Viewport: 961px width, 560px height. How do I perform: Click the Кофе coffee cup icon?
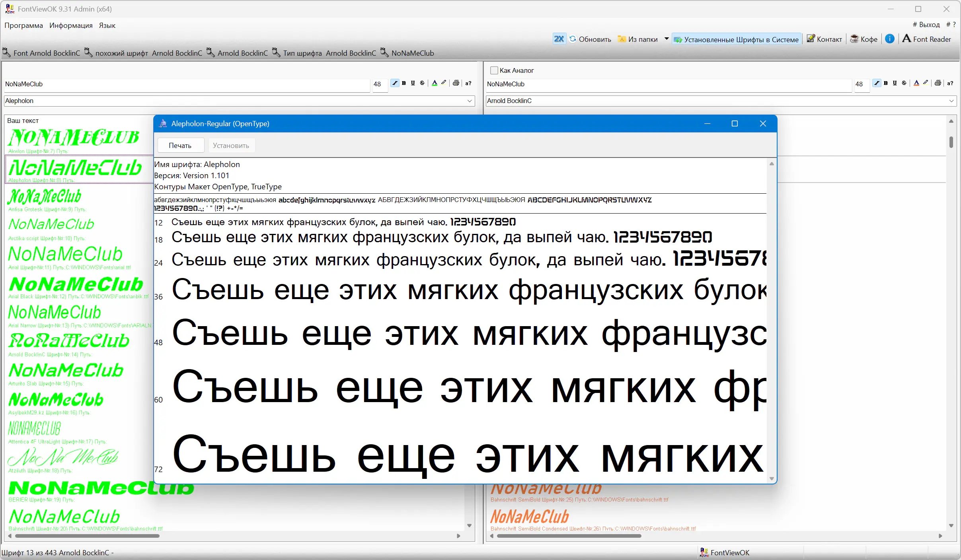[854, 39]
